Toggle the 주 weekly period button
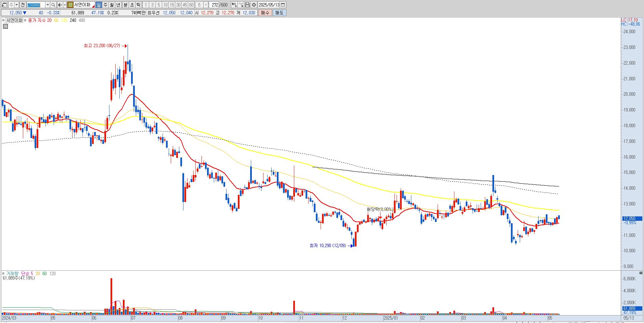The width and height of the screenshot is (644, 323). 105,5
